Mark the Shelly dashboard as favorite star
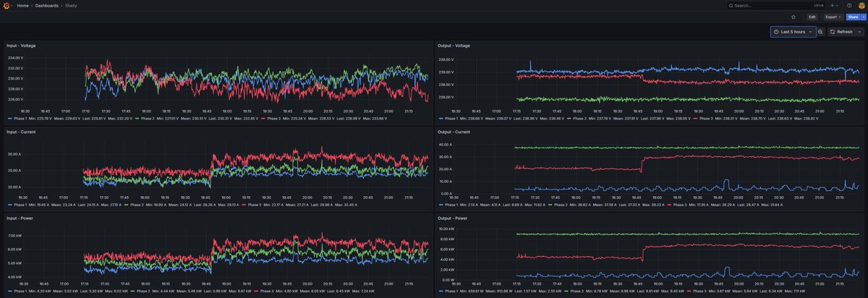Image resolution: width=868 pixels, height=298 pixels. coord(793,17)
